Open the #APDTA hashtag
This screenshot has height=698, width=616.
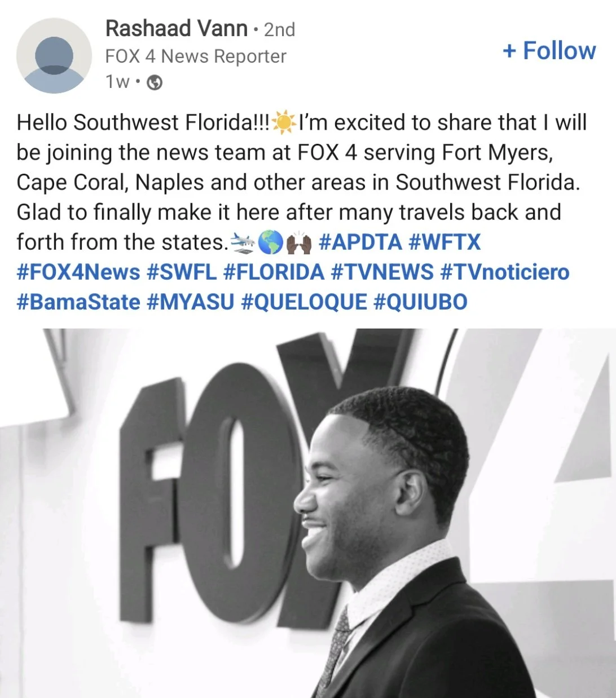(x=360, y=242)
